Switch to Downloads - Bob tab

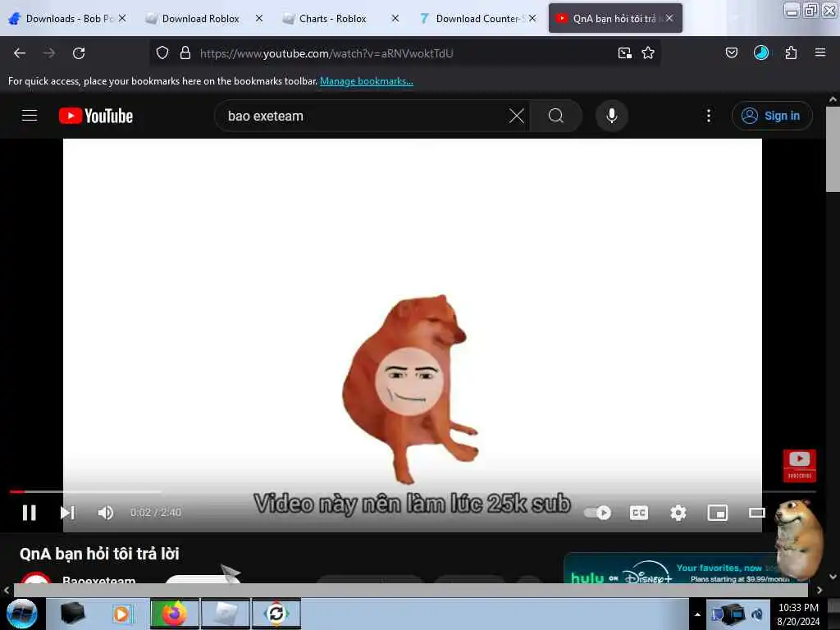tap(67, 18)
